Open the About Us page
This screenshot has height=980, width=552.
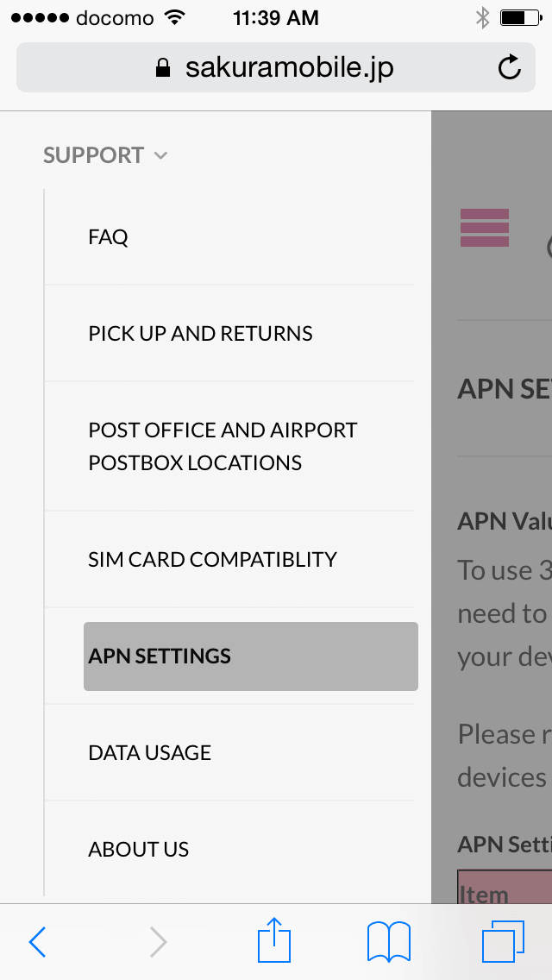pyautogui.click(x=138, y=849)
